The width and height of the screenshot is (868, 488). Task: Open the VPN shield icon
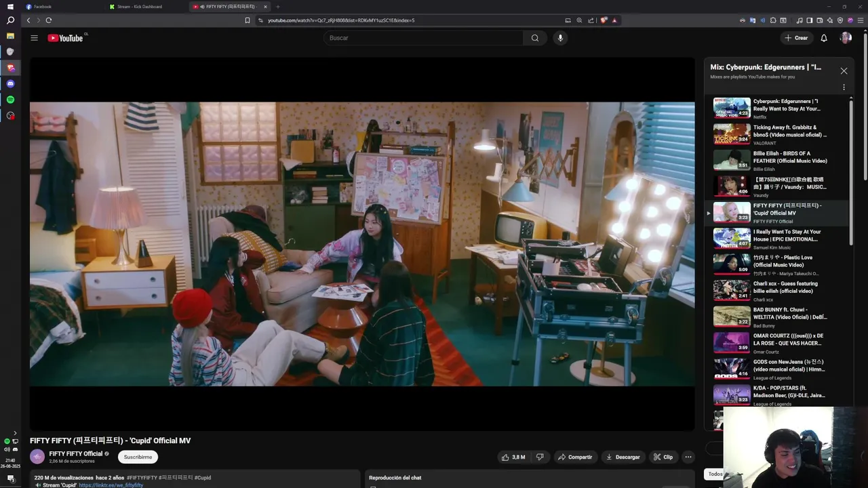click(x=840, y=20)
